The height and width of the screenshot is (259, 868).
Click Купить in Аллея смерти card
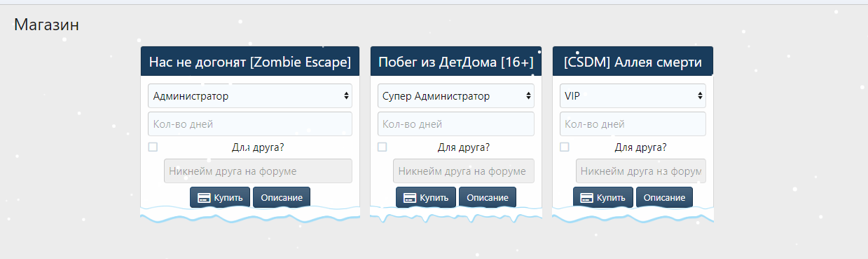(x=603, y=197)
